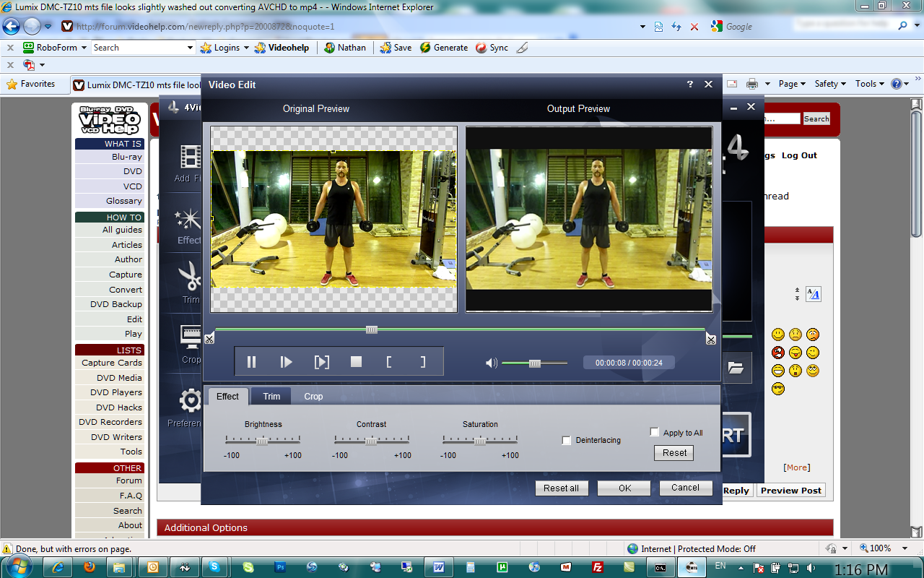
Task: Open the DVD Backup sidebar link
Action: click(x=116, y=304)
